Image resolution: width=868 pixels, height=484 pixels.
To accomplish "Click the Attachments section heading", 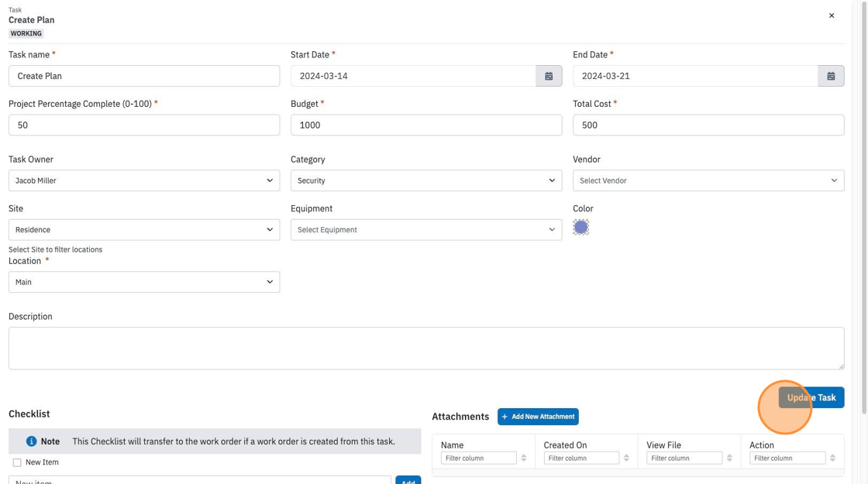I will coord(460,417).
